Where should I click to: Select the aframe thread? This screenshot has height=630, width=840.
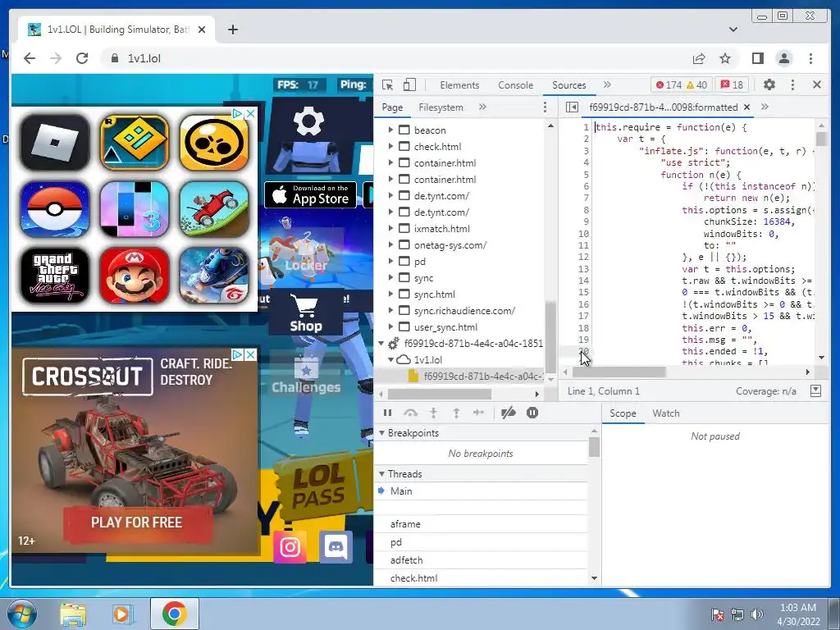(x=405, y=524)
